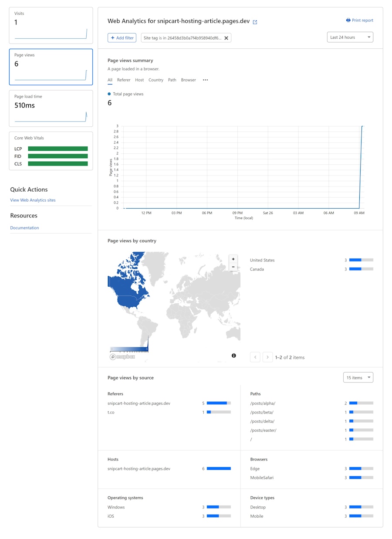Click United States in country list
392x539 pixels.
[x=262, y=260]
